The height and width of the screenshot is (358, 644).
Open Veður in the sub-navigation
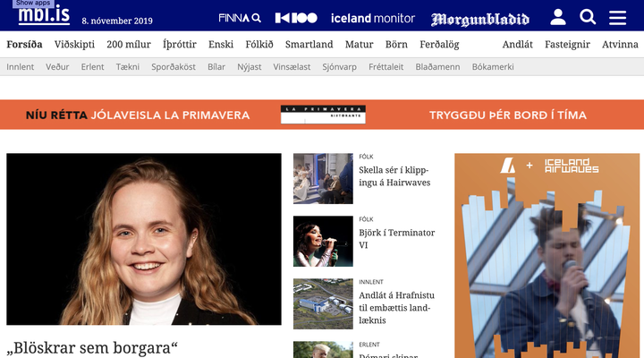57,66
